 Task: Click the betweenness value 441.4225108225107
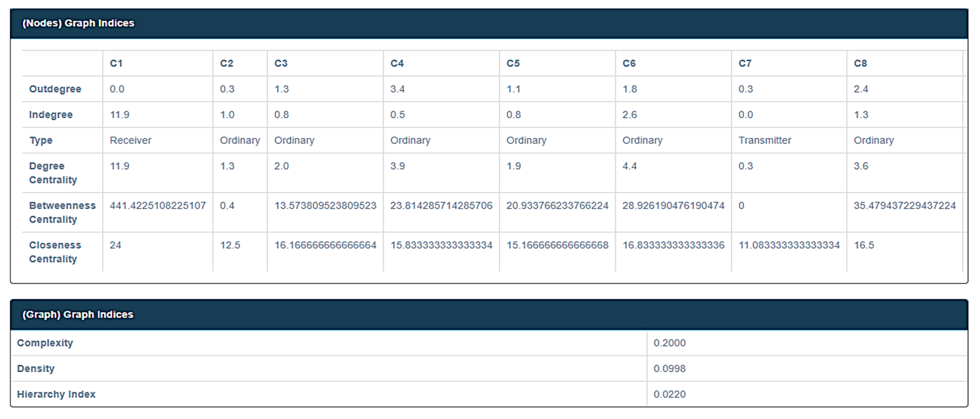click(158, 206)
